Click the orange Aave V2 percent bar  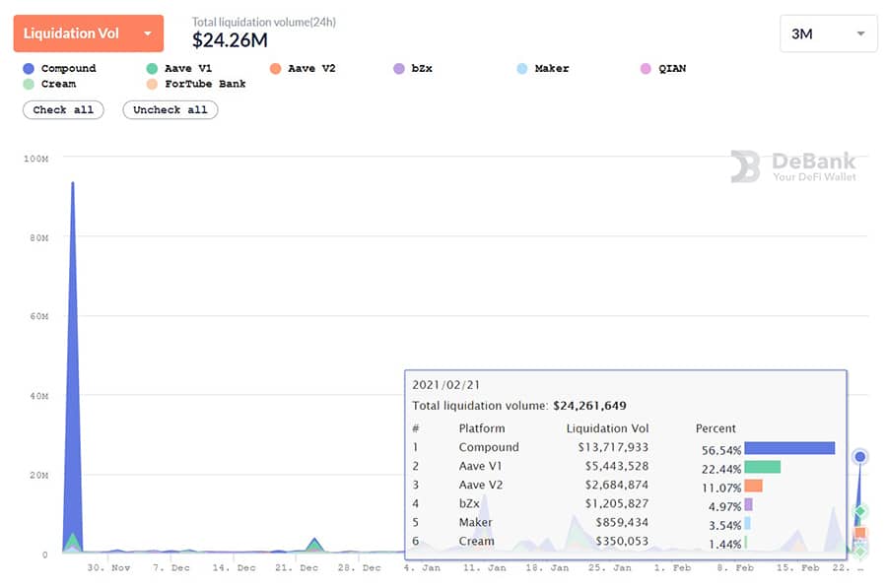pos(754,486)
